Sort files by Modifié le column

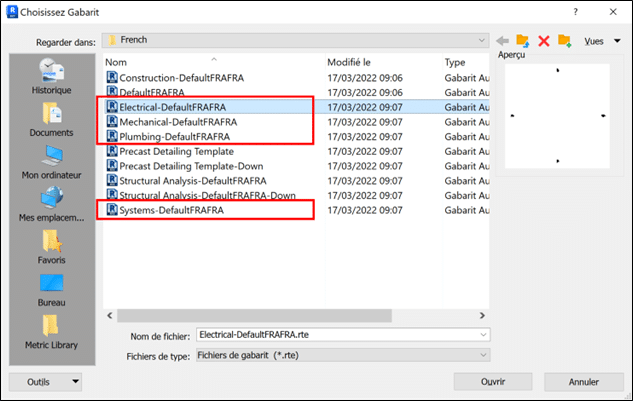click(380, 62)
